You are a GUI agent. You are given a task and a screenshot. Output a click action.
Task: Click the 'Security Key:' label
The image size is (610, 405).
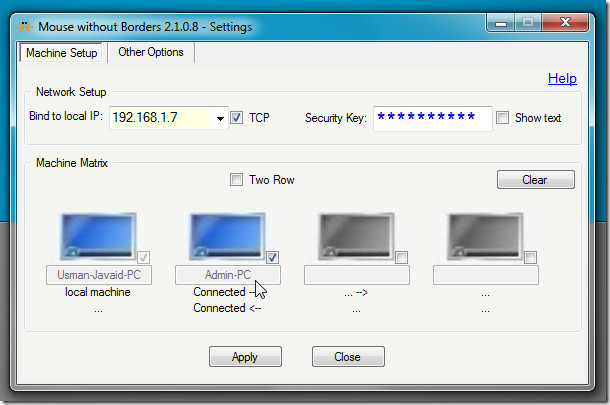click(x=336, y=118)
